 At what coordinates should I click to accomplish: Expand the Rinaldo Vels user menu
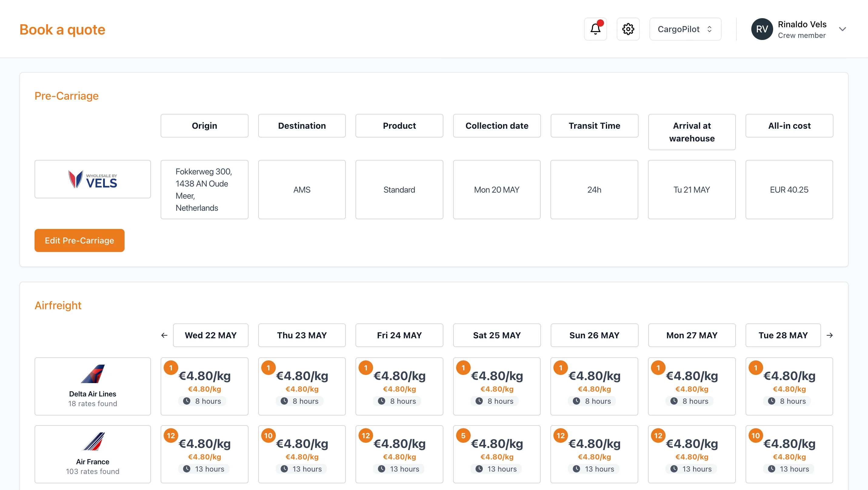pos(843,29)
